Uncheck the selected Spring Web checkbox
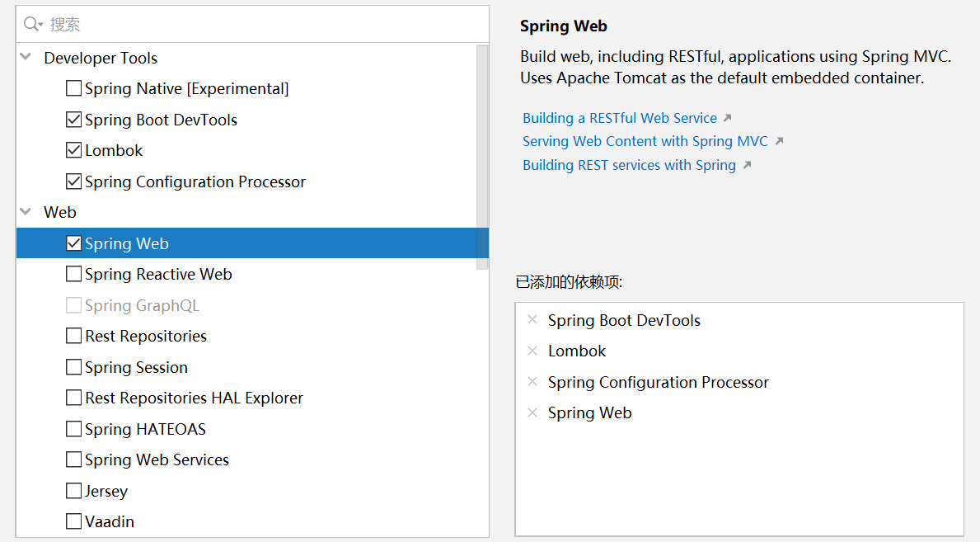980x542 pixels. click(x=73, y=243)
